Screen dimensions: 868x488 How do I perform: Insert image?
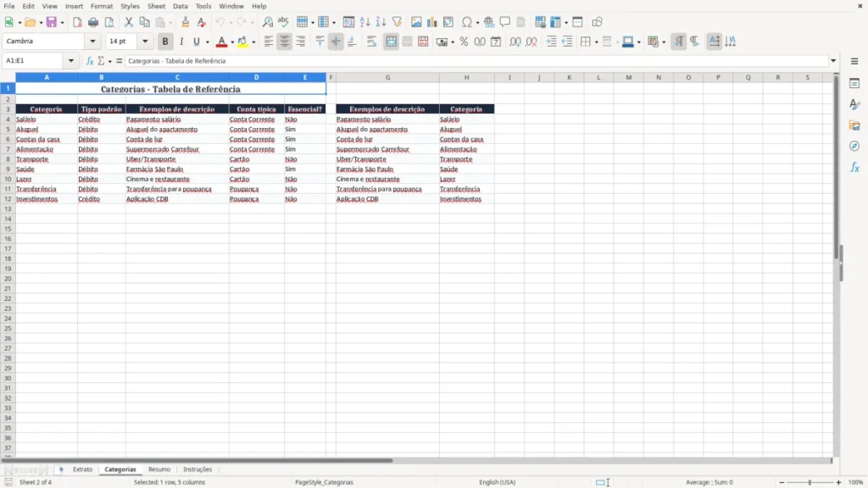[x=416, y=22]
